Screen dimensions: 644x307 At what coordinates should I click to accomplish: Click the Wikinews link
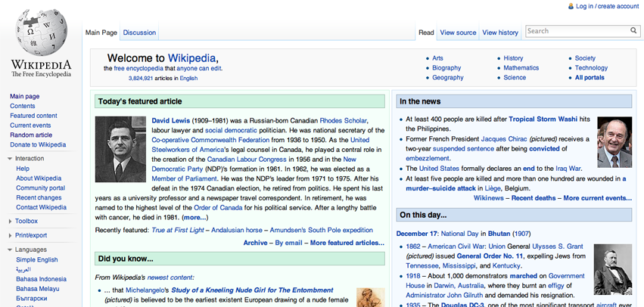pyautogui.click(x=488, y=198)
